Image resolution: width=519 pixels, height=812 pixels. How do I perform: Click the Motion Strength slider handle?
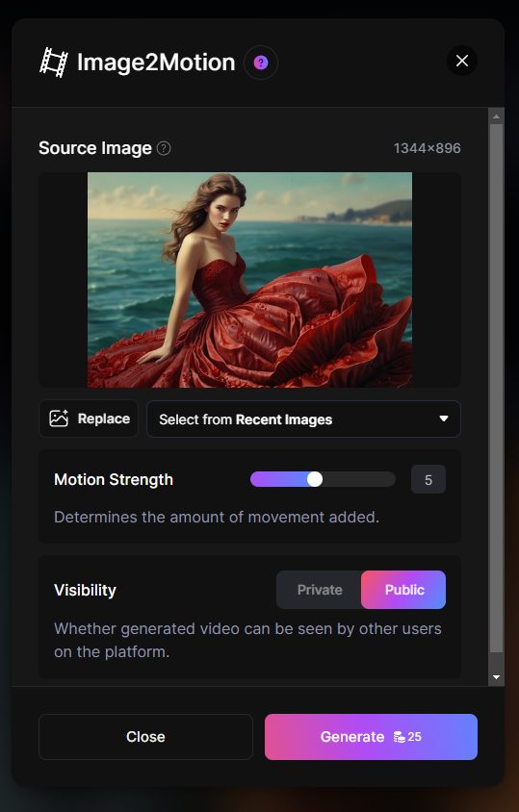click(315, 479)
